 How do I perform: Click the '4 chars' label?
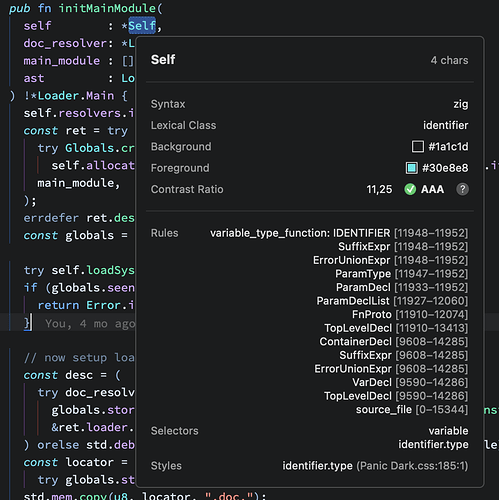tap(449, 60)
